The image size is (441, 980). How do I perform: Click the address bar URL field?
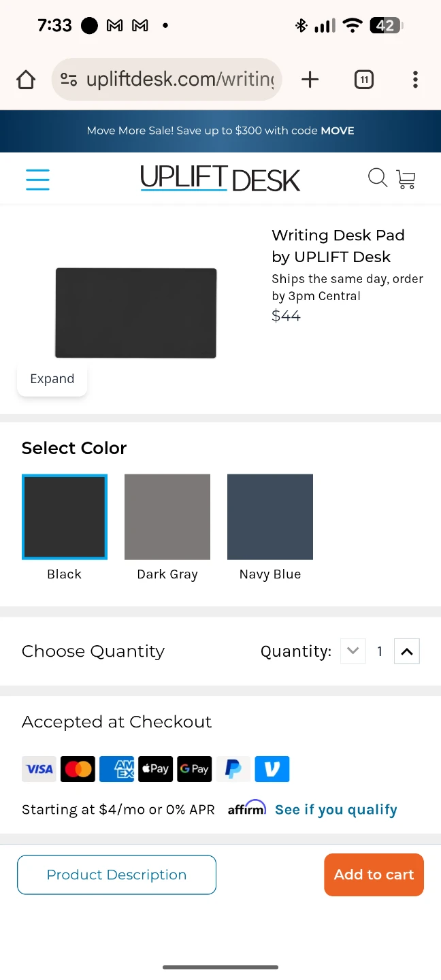pos(180,80)
